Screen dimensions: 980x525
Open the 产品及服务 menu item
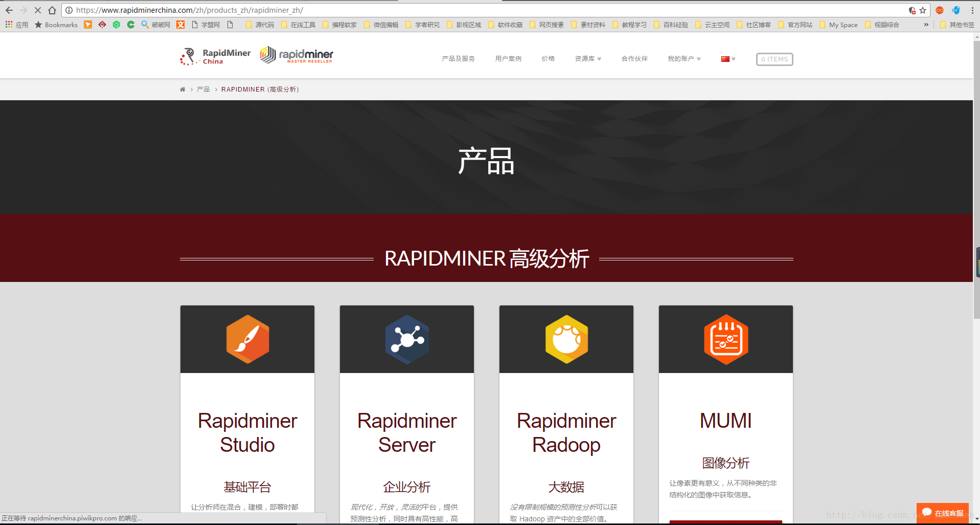pyautogui.click(x=458, y=59)
